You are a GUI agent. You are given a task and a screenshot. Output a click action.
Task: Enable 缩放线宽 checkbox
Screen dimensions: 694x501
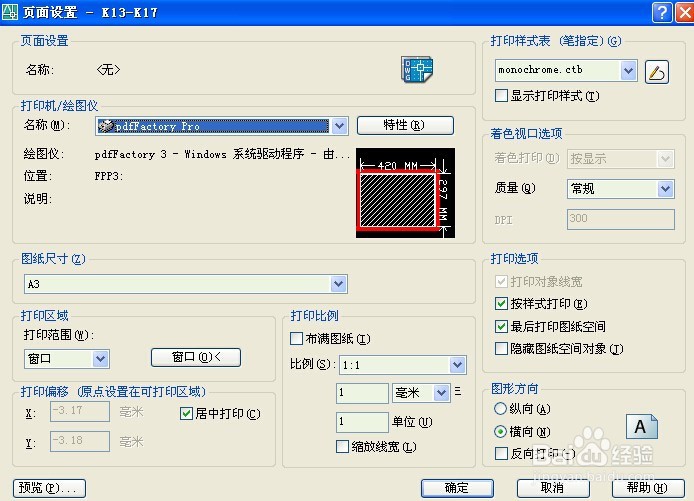coord(342,447)
